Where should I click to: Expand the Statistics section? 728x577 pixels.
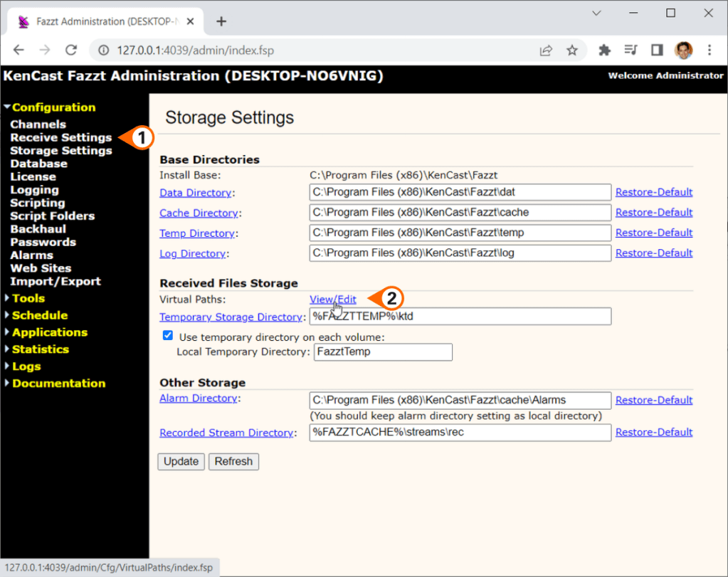point(37,349)
